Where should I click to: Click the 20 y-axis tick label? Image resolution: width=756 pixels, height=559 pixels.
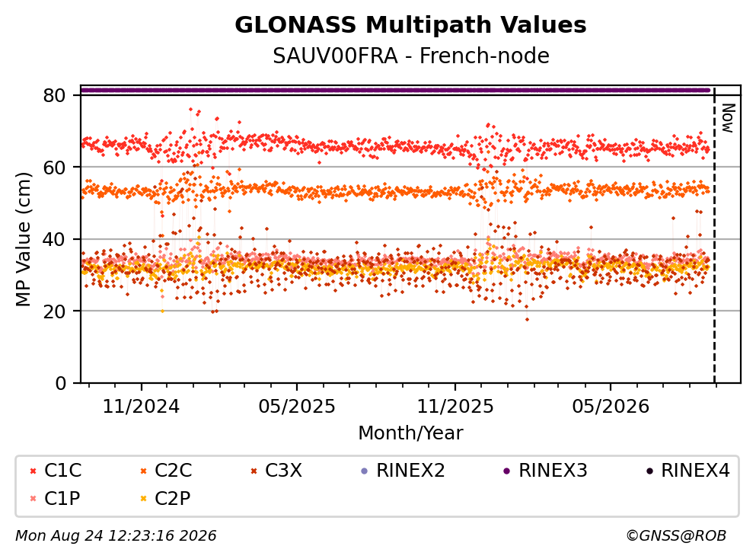coord(54,311)
